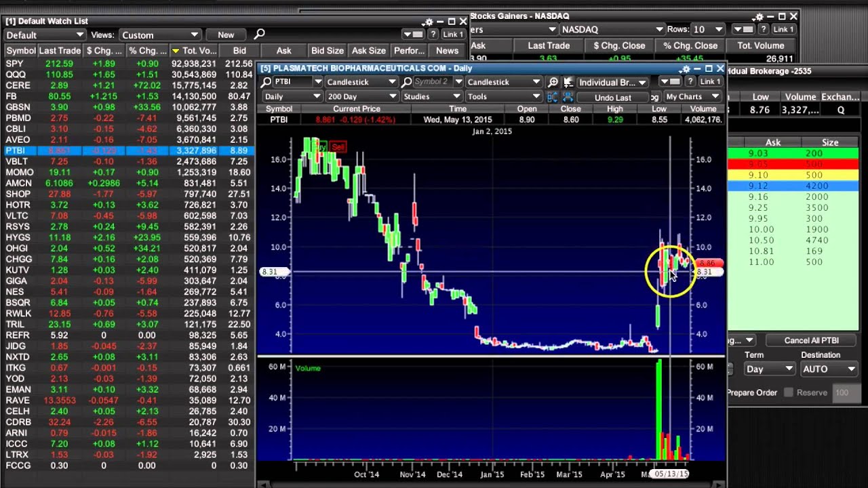Open the NASDAQ exchange dropdown

point(612,29)
